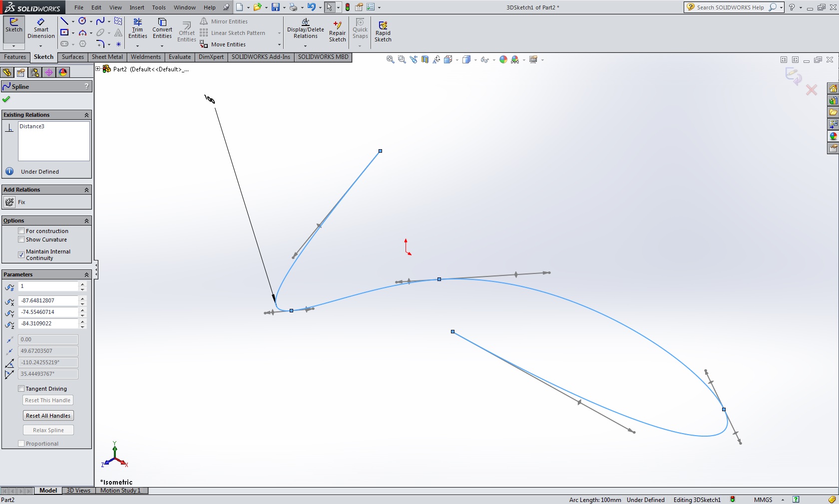Launch the Rapid Sketch tool

click(383, 31)
